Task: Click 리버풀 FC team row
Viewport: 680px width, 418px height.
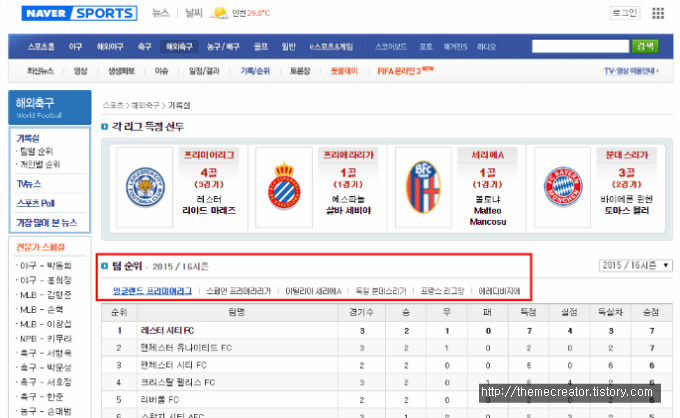Action: [387, 400]
